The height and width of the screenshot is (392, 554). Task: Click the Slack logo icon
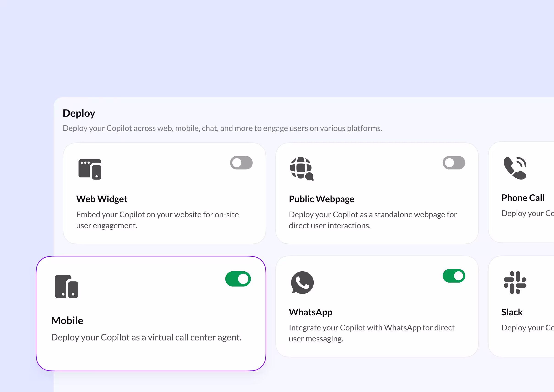pyautogui.click(x=515, y=282)
